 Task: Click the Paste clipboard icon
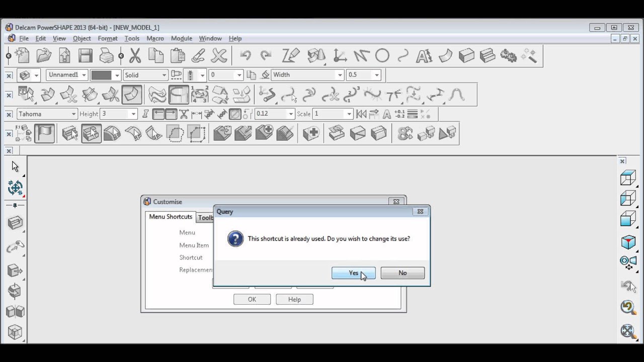pos(177,55)
